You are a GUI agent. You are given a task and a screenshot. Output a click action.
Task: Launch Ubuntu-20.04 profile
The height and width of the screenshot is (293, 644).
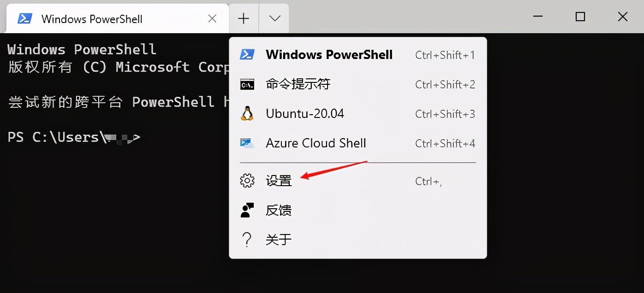358,114
